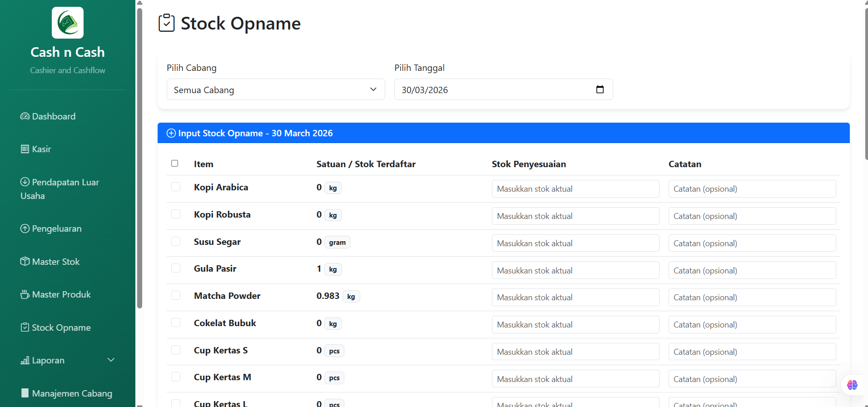Check the Kopi Arabica row checkbox

coord(176,187)
